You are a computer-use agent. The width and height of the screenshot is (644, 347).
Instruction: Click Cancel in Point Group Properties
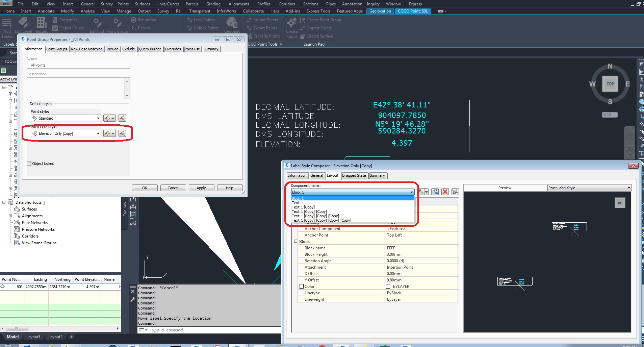click(173, 188)
